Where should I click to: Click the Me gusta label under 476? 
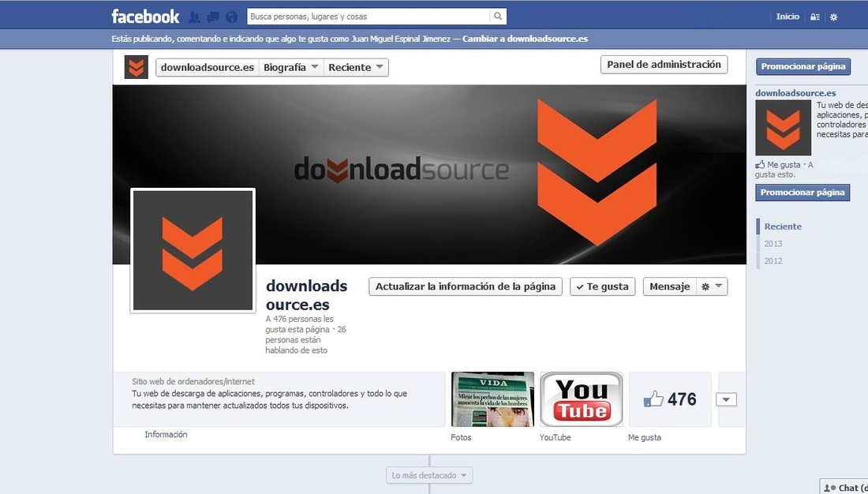pos(645,437)
